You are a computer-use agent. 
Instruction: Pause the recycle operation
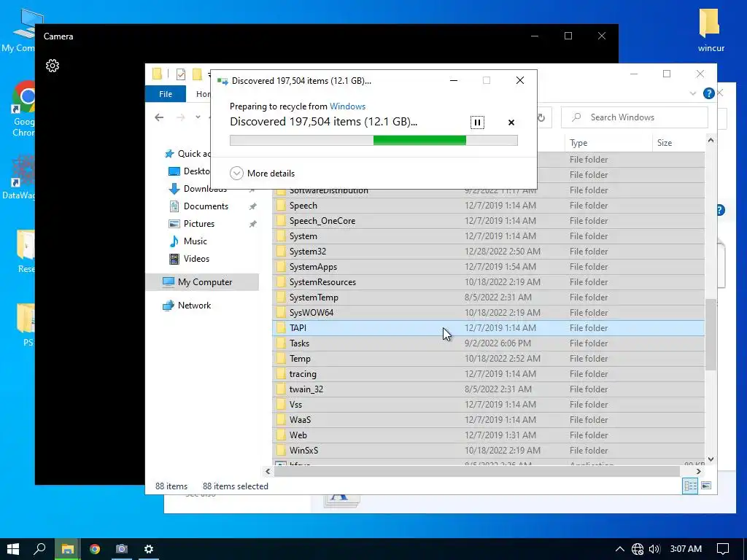coord(477,122)
